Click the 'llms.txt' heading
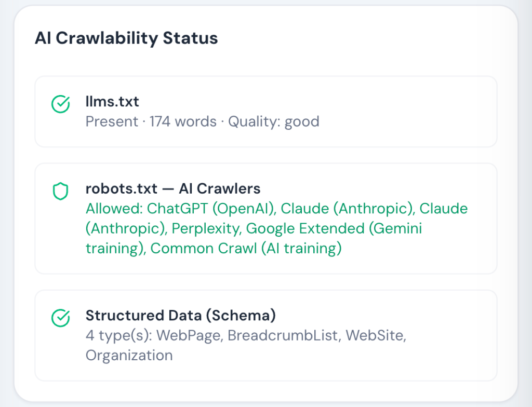This screenshot has width=532, height=407. pos(112,102)
